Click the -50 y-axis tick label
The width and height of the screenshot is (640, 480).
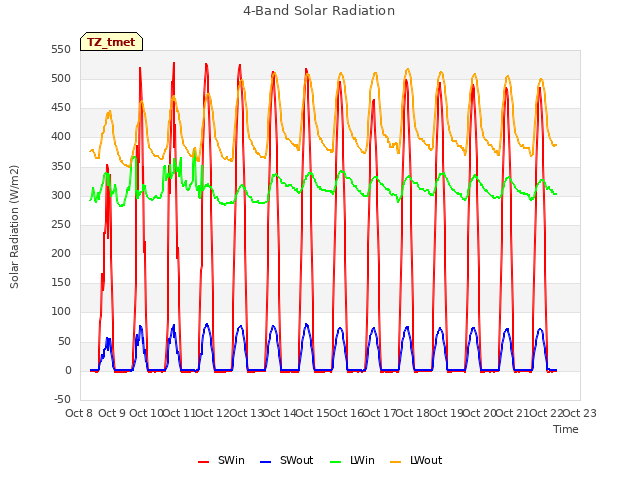[62, 399]
